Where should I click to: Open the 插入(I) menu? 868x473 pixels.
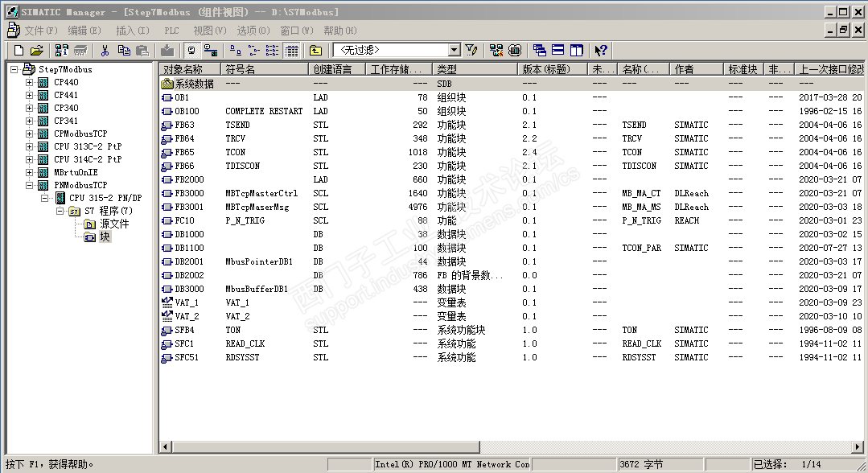click(x=132, y=31)
